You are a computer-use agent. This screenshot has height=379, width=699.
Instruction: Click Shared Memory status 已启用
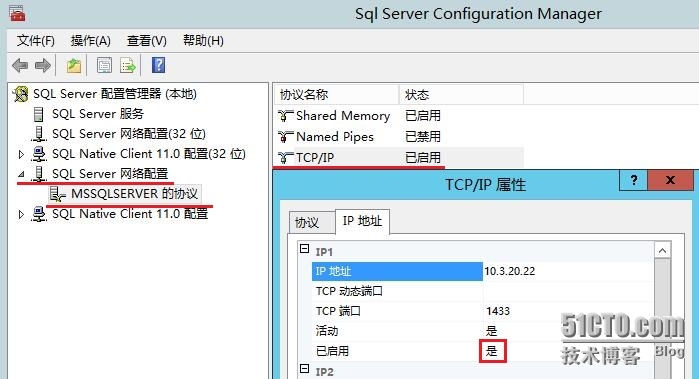point(423,116)
